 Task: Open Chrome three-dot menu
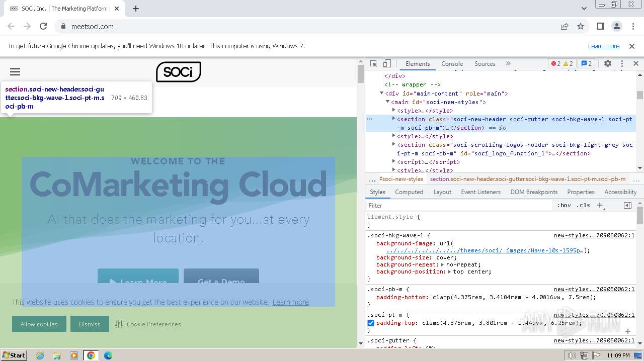pyautogui.click(x=633, y=26)
